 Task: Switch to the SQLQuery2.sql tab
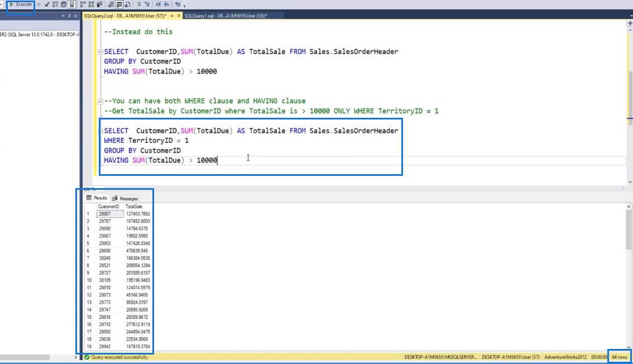click(x=125, y=16)
